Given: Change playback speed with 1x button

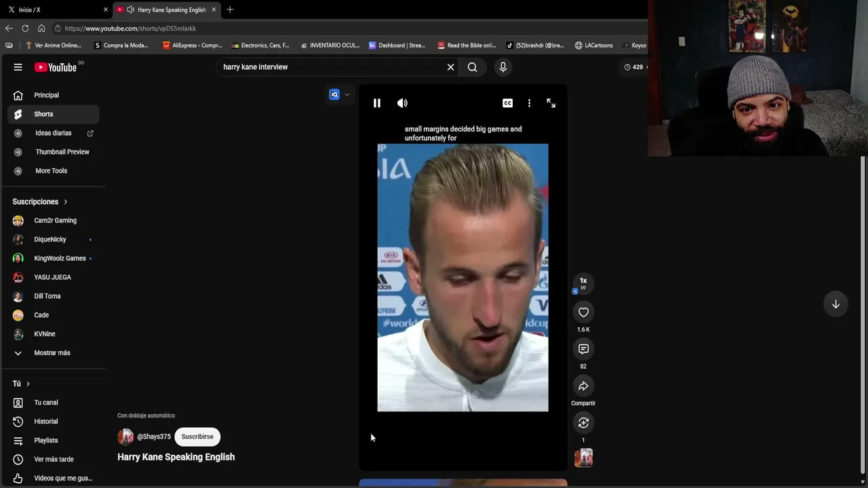Looking at the screenshot, I should tap(583, 282).
